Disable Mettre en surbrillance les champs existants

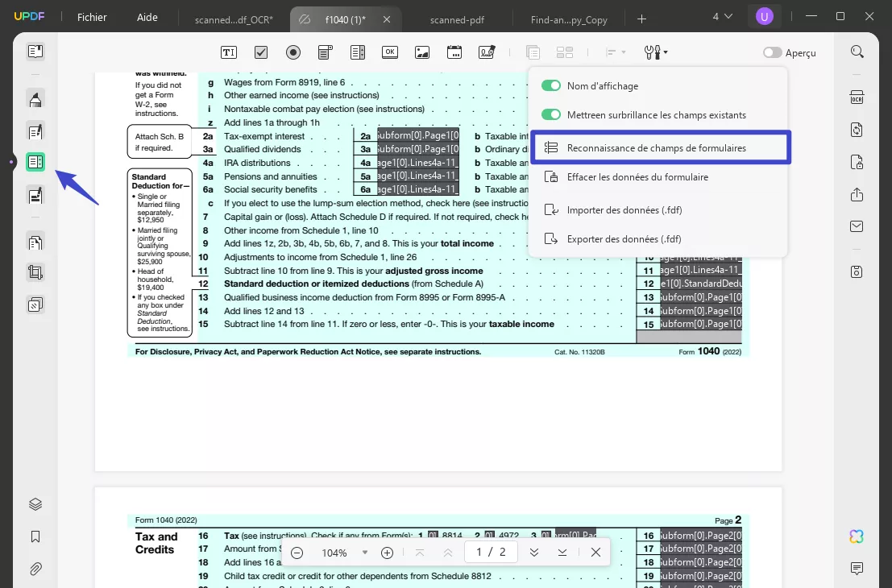550,114
